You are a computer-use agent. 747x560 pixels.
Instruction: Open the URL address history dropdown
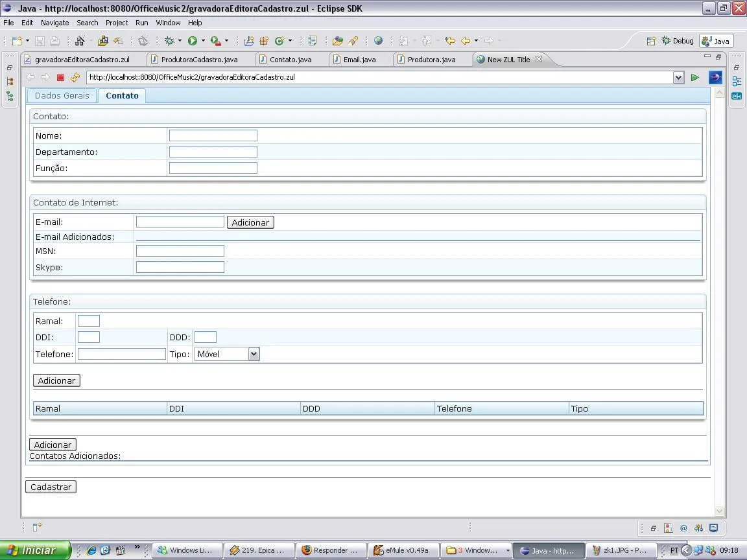tap(678, 78)
